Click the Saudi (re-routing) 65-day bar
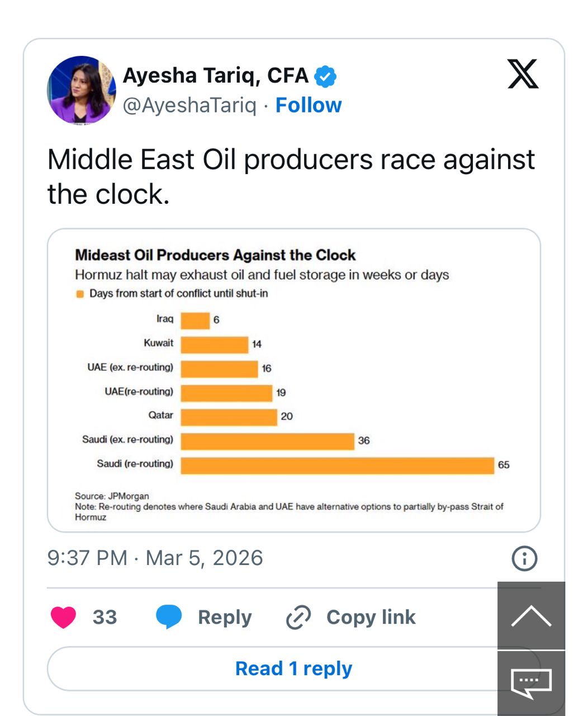 coord(337,465)
